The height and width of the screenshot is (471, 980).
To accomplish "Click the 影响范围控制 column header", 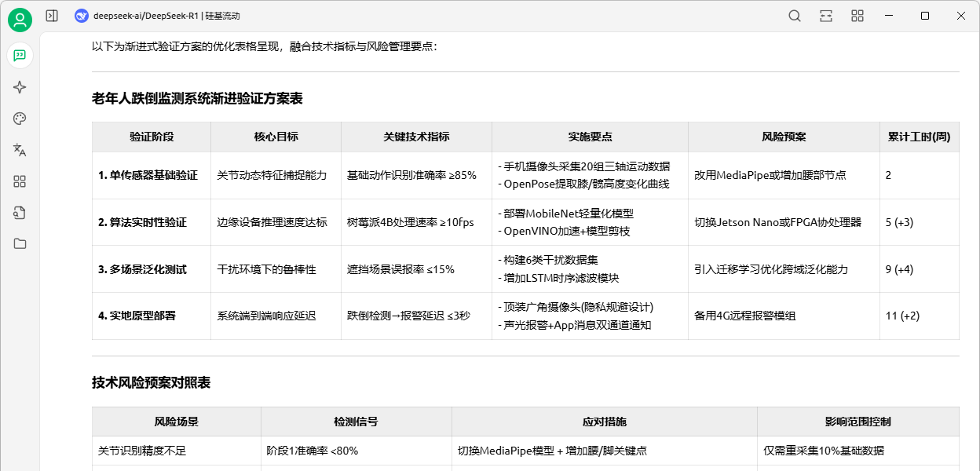I will [x=858, y=422].
